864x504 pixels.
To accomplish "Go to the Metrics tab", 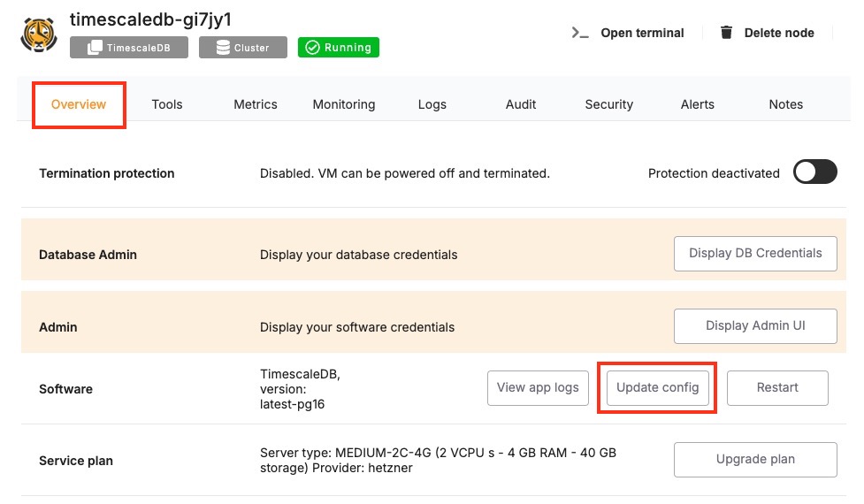I will click(x=256, y=104).
